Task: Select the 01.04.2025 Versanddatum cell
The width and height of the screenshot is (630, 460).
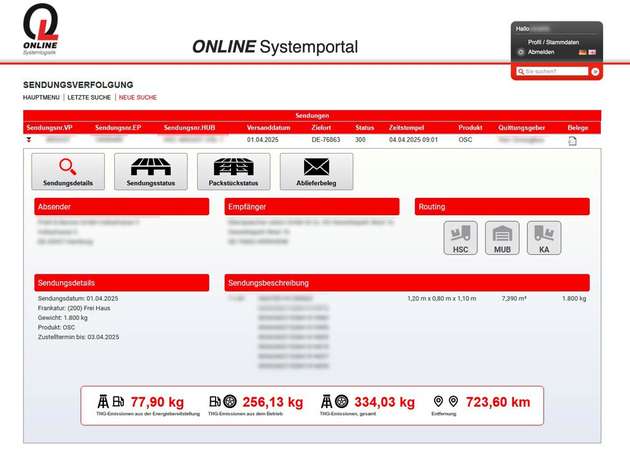Action: point(263,140)
